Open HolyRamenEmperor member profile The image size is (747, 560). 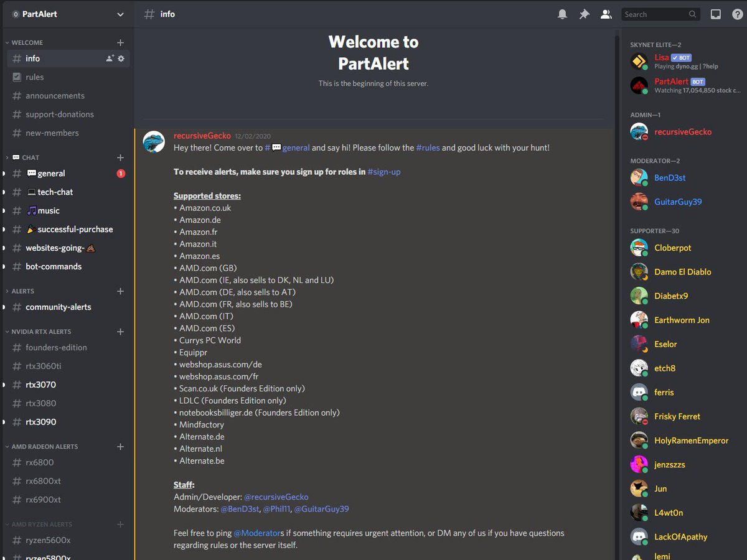(x=684, y=441)
